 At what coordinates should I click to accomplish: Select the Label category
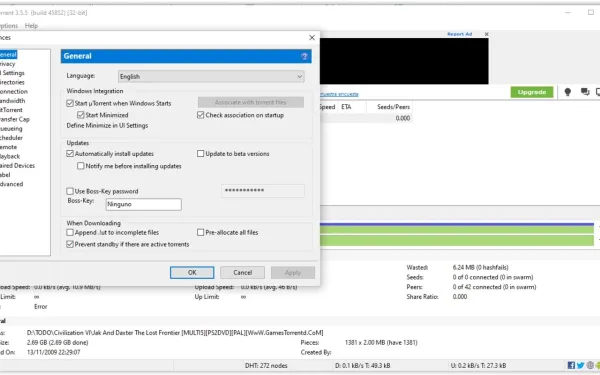pos(5,175)
